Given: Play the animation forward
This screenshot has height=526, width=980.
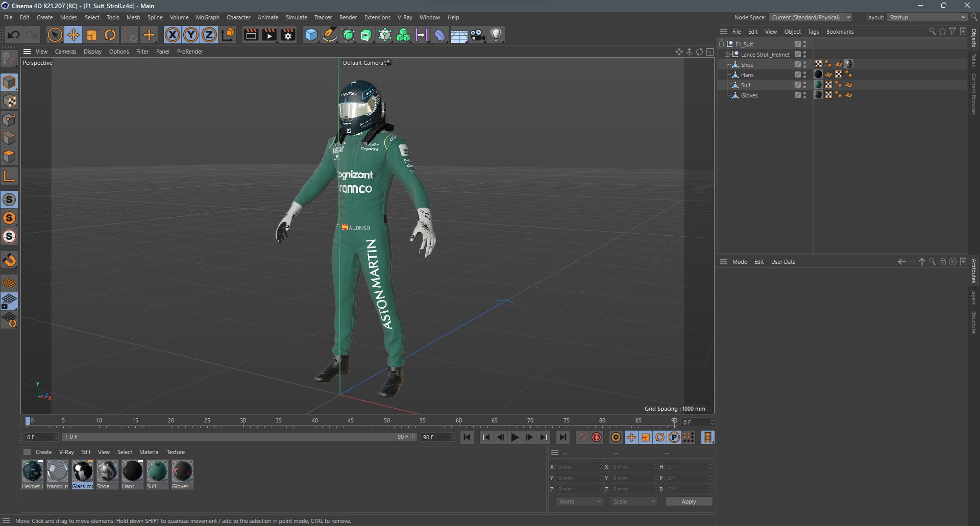Looking at the screenshot, I should tap(515, 437).
